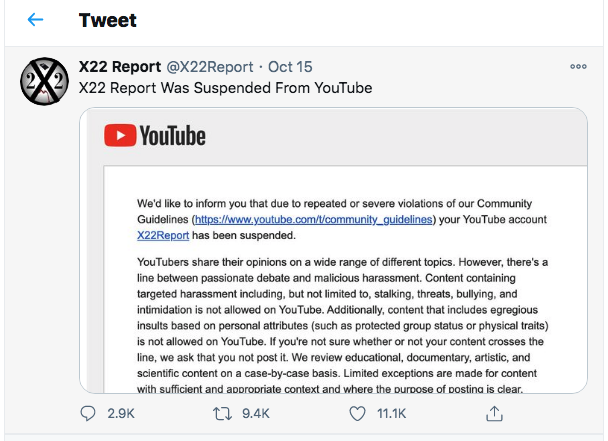Click the blue X22Report account link
This screenshot has height=441, width=608.
coord(163,235)
